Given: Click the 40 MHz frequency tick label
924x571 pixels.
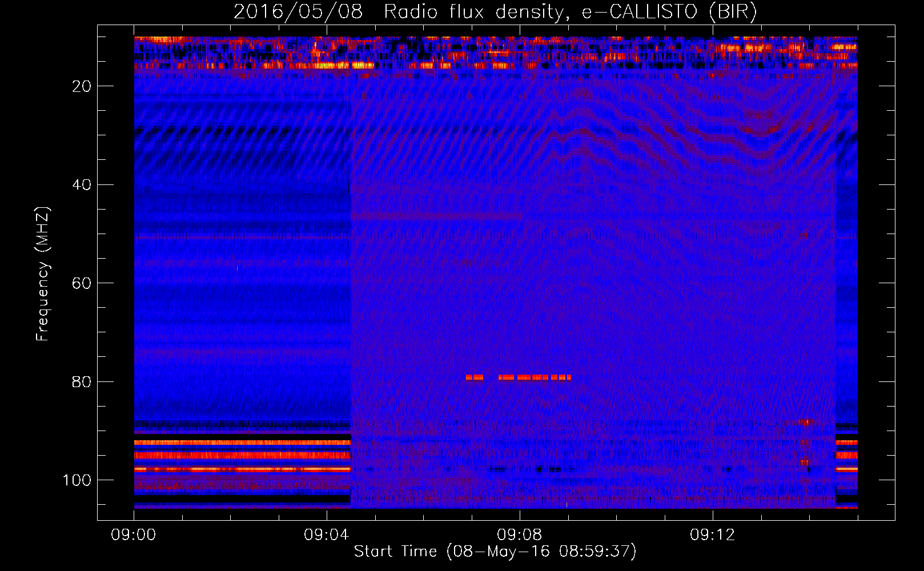Looking at the screenshot, I should [x=82, y=185].
